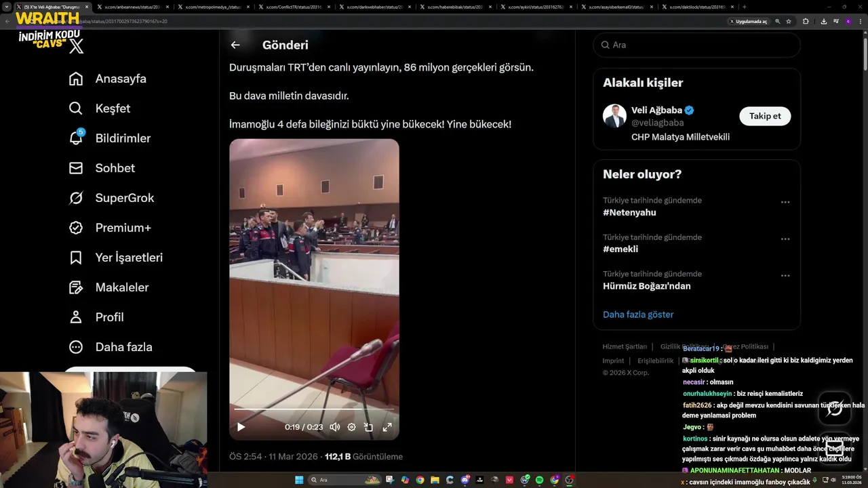Open Veli Ağbaba's profile name
Viewport: 868px width, 488px height.
pyautogui.click(x=656, y=110)
